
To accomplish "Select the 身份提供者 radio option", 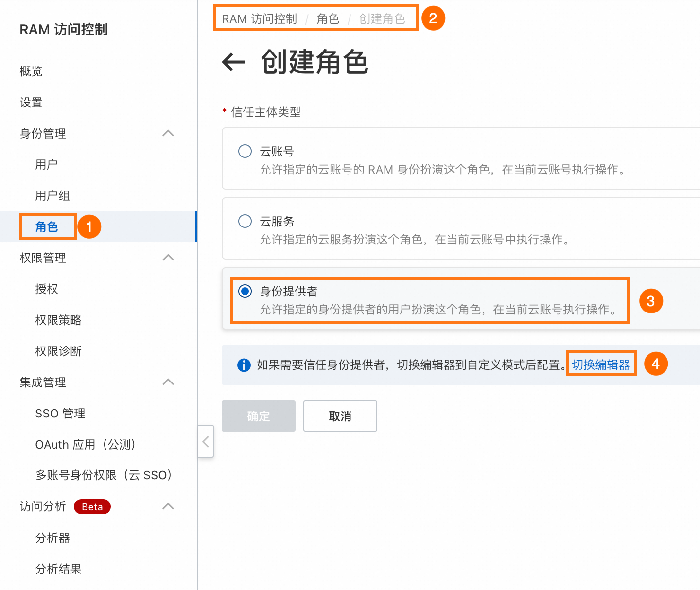I will point(245,291).
